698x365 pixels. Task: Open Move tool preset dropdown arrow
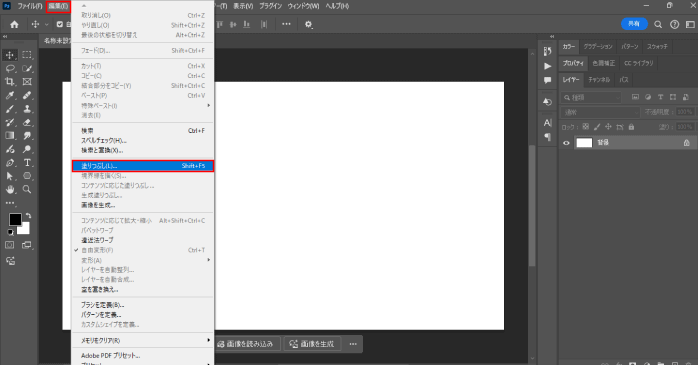pos(46,24)
